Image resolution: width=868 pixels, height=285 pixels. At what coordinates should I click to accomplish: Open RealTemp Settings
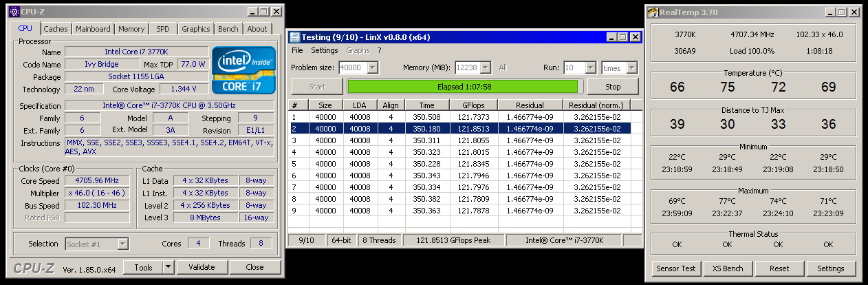pos(831,268)
